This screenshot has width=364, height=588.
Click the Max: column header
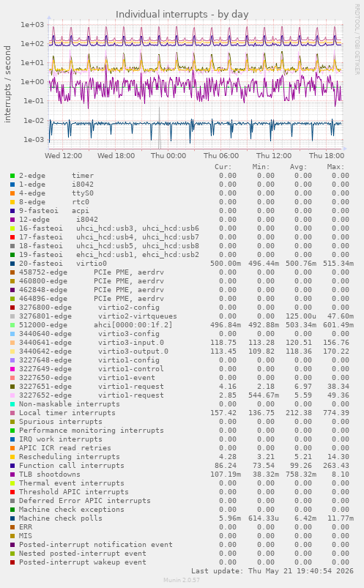pyautogui.click(x=335, y=167)
